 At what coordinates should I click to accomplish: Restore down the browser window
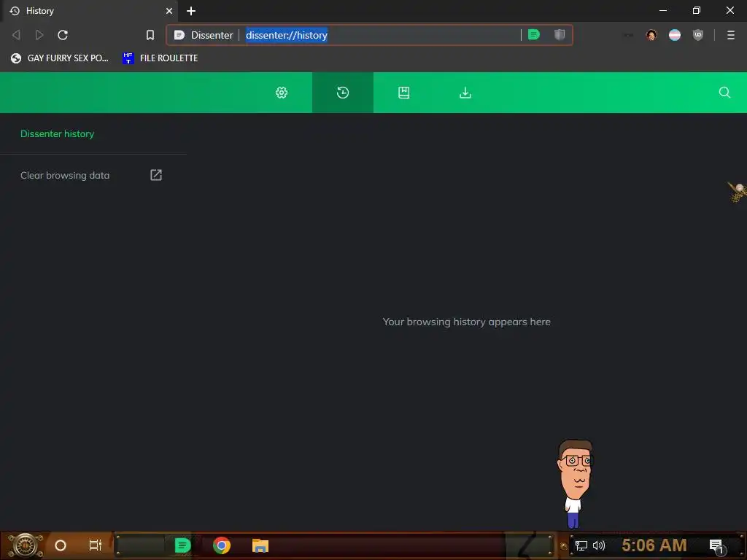[x=697, y=10]
